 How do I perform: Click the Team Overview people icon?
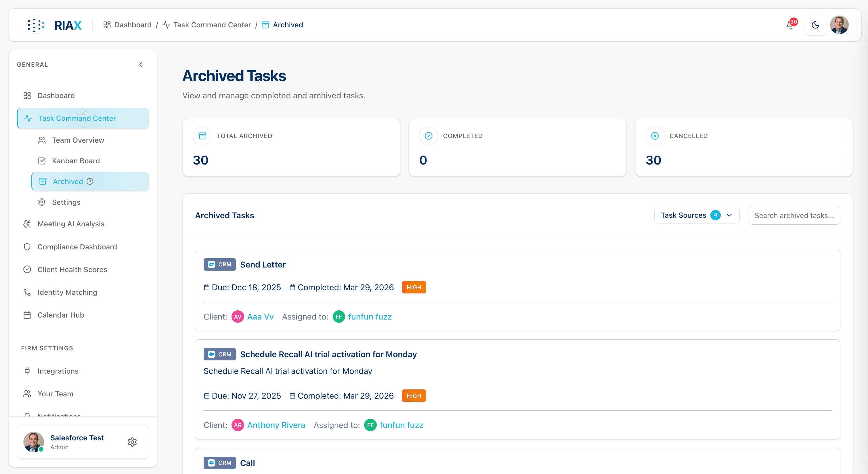click(x=42, y=140)
